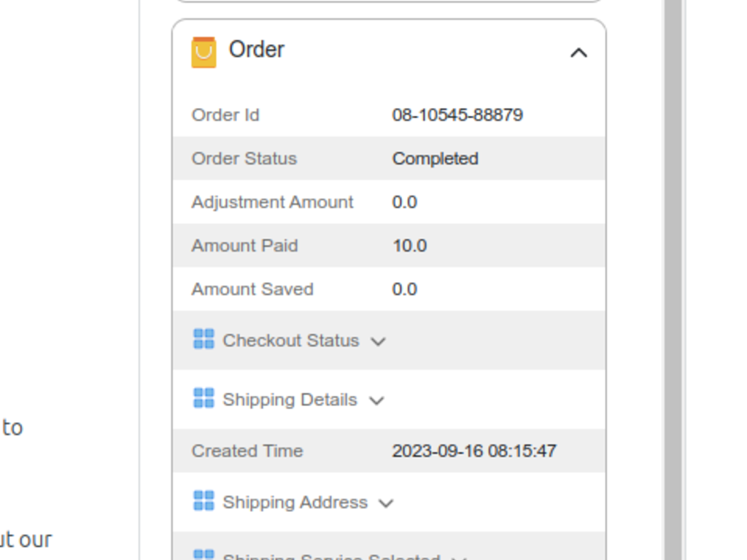The height and width of the screenshot is (560, 747).
Task: Click the Created Time timestamp value
Action: coord(474,451)
